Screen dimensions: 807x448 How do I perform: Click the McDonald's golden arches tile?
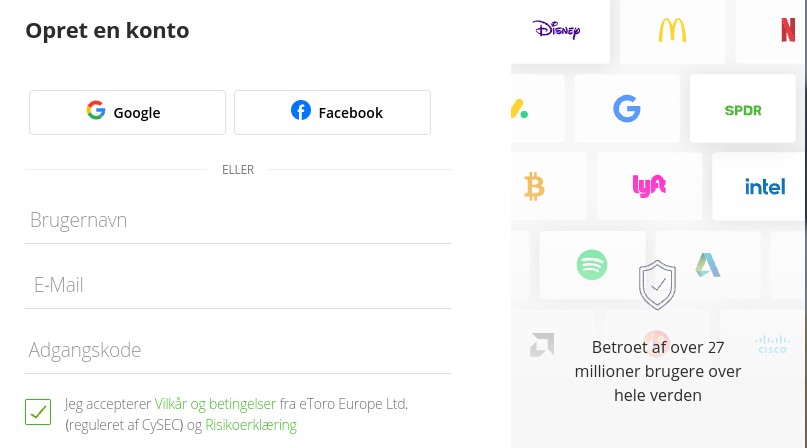pos(672,31)
